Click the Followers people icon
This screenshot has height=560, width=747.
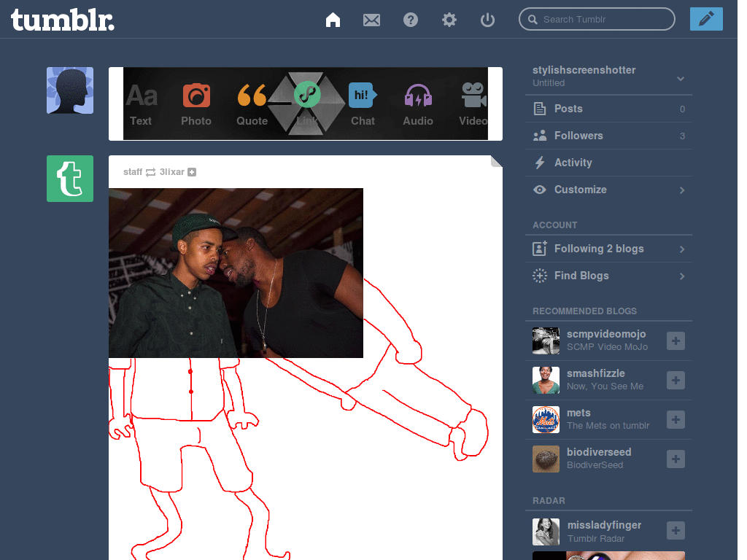pyautogui.click(x=540, y=136)
